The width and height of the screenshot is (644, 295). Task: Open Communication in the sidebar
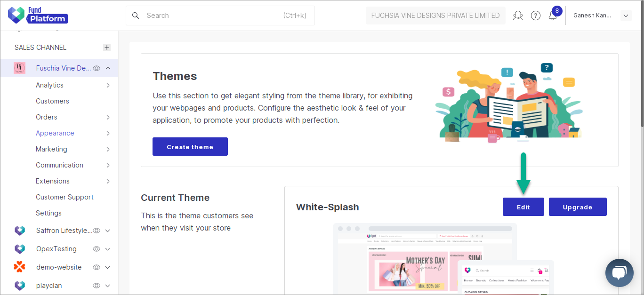coord(59,165)
